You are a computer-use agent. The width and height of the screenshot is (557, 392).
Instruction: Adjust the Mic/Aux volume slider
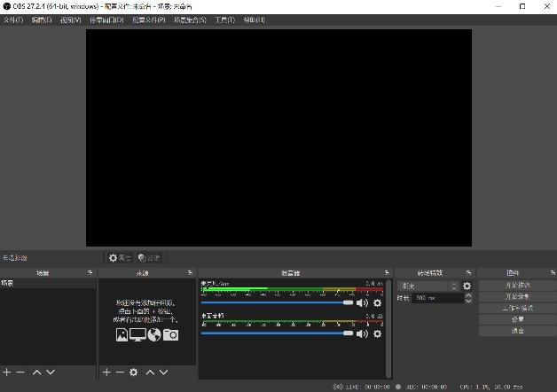coord(277,303)
